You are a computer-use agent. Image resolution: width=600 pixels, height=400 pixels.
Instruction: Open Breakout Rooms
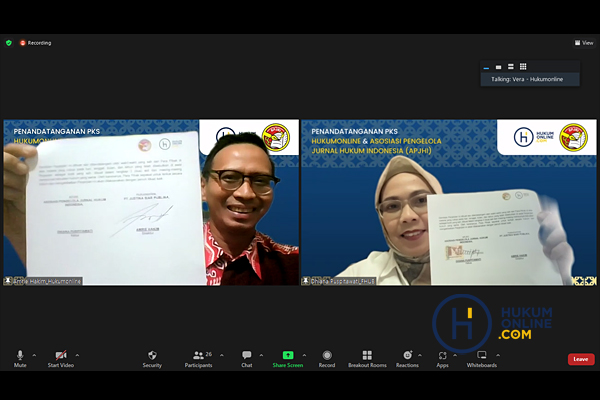(x=367, y=359)
